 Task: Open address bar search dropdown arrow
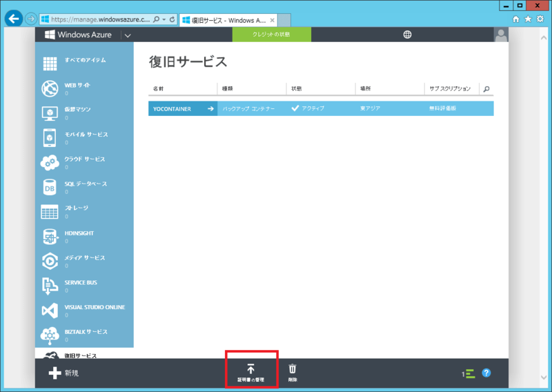coord(164,19)
